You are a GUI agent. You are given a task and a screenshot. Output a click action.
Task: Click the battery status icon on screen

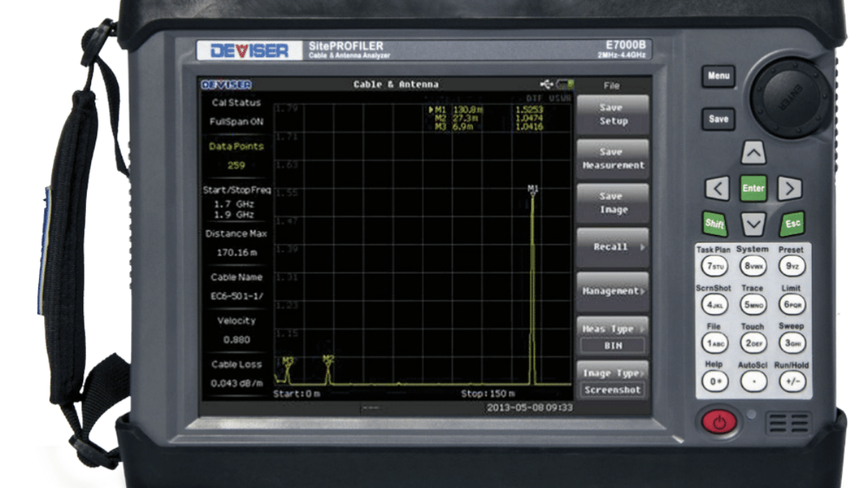coord(565,85)
